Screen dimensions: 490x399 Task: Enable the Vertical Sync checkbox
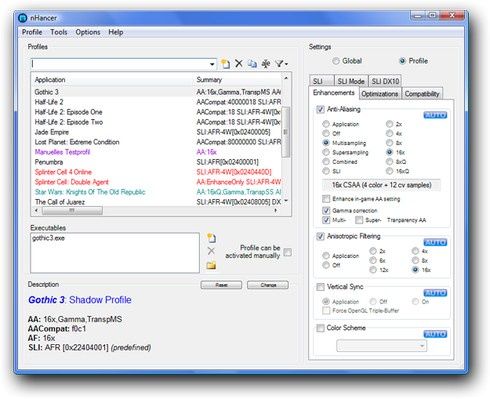click(320, 287)
